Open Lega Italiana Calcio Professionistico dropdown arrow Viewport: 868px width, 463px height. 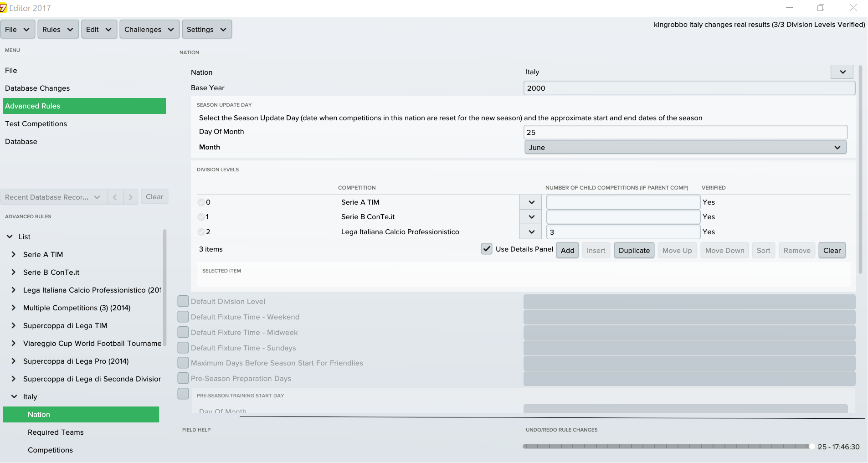point(530,232)
